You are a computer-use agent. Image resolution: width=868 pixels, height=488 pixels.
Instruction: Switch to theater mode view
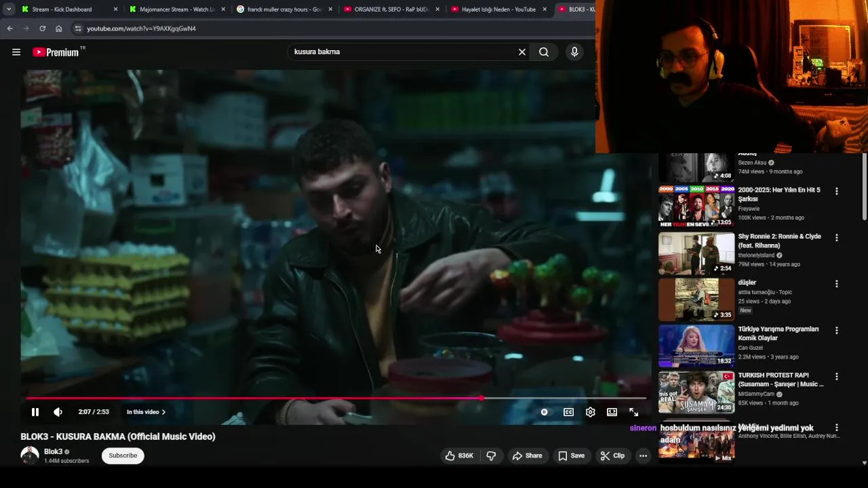[x=612, y=412]
